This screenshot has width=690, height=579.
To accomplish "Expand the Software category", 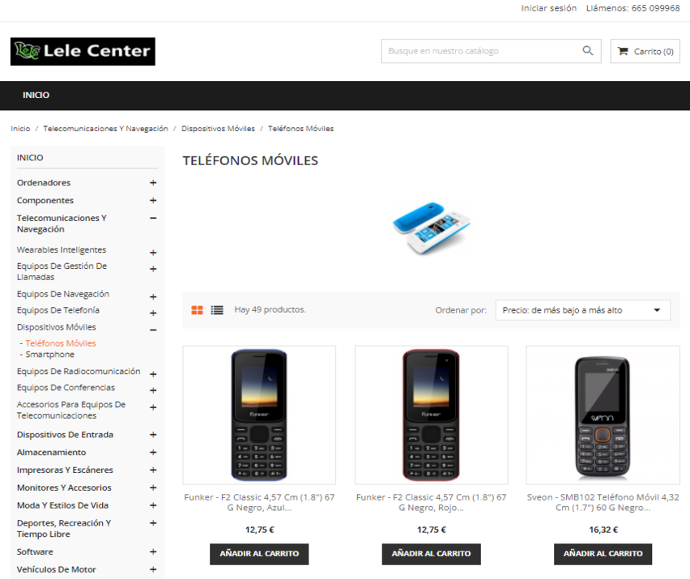I will click(x=153, y=552).
